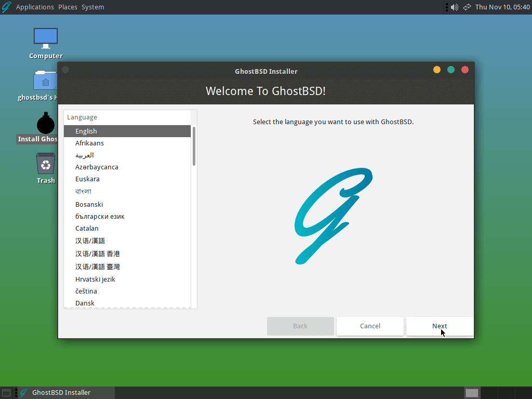Click the network connection tray icon
532x399 pixels.
coord(467,7)
